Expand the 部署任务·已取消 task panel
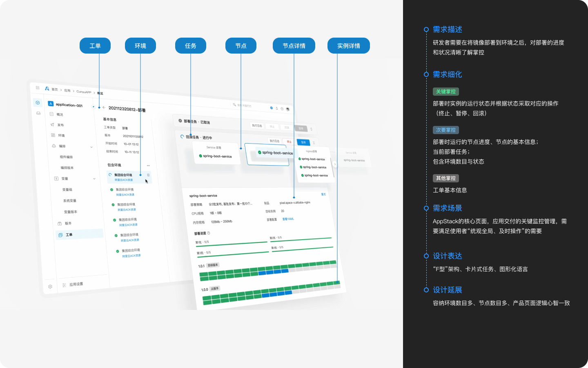Viewport: 588px width, 368px height. tap(311, 129)
